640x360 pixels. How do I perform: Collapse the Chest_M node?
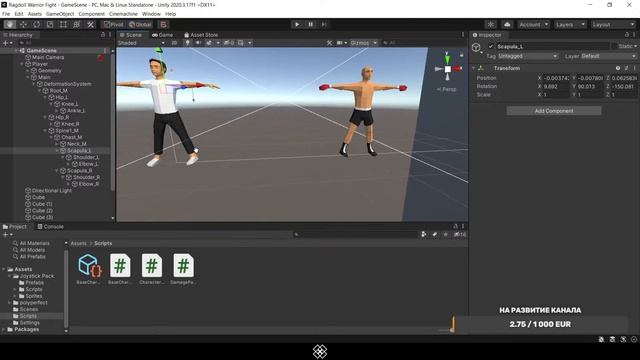pyautogui.click(x=51, y=138)
